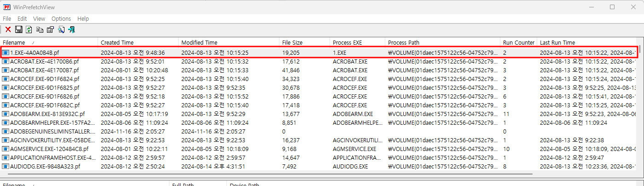Click the WinPrefetchView title bar app icon
Image resolution: width=644 pixels, height=186 pixels.
7,7
